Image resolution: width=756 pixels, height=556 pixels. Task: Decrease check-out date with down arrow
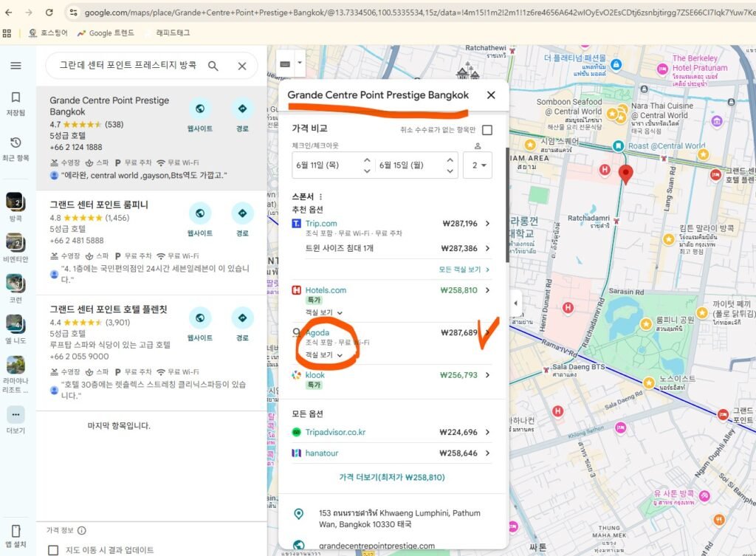pyautogui.click(x=450, y=171)
